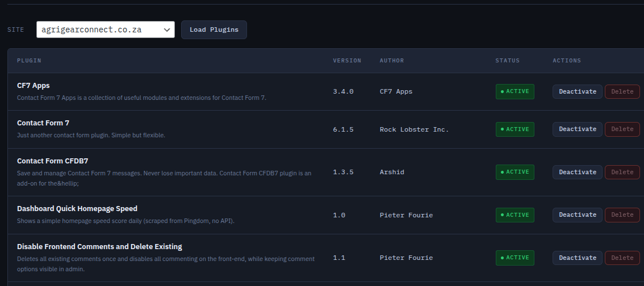Screen dimensions: 644x286
Task: Click the SITE label
Action: [15, 30]
